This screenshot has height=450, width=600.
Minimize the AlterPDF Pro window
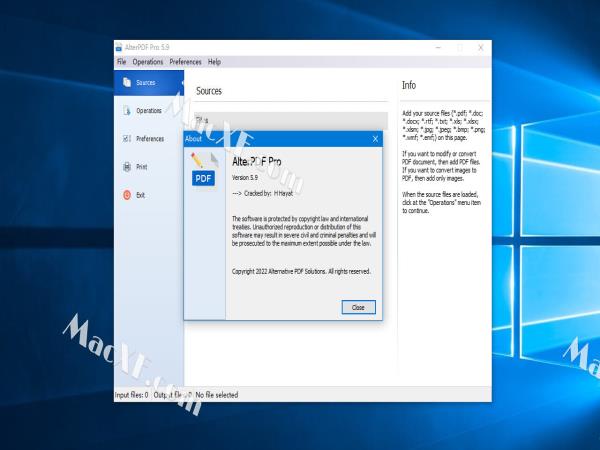tap(439, 47)
